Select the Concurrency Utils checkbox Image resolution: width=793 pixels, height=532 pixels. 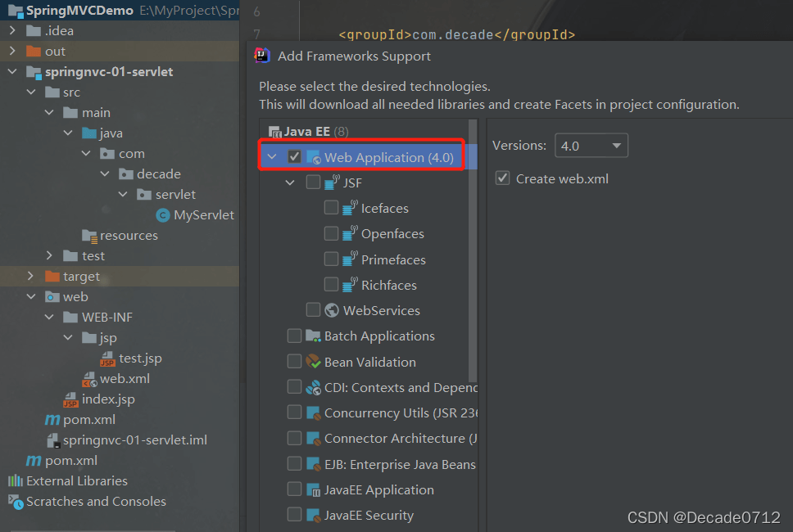coord(294,413)
